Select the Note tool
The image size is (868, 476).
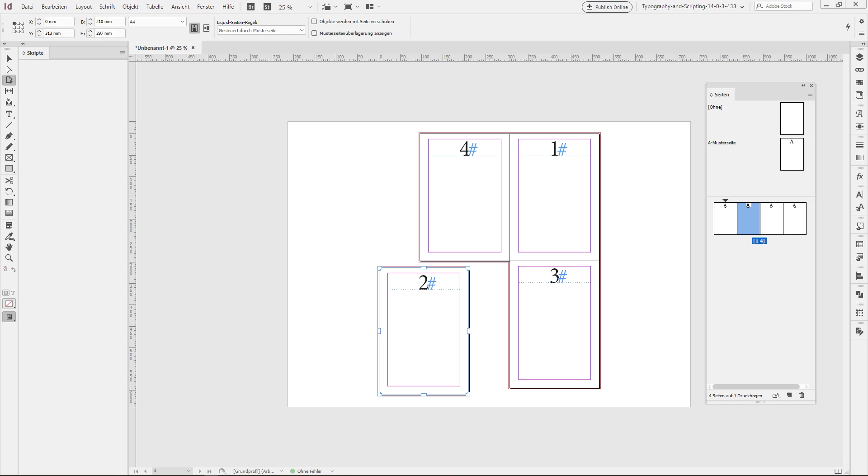click(x=9, y=225)
